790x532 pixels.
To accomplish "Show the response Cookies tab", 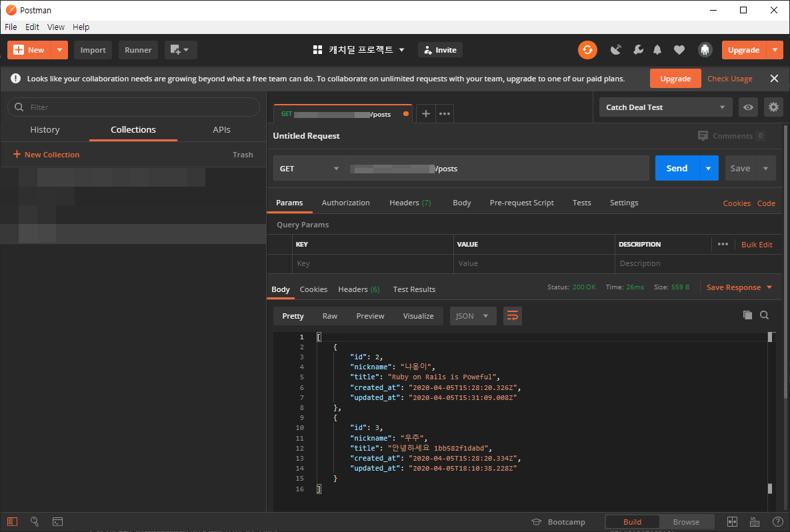I will pos(313,289).
